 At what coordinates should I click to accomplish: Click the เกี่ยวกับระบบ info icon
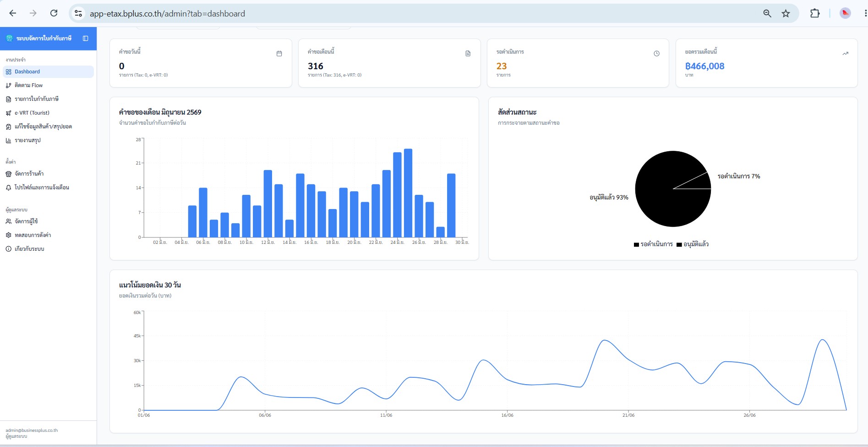click(x=8, y=249)
